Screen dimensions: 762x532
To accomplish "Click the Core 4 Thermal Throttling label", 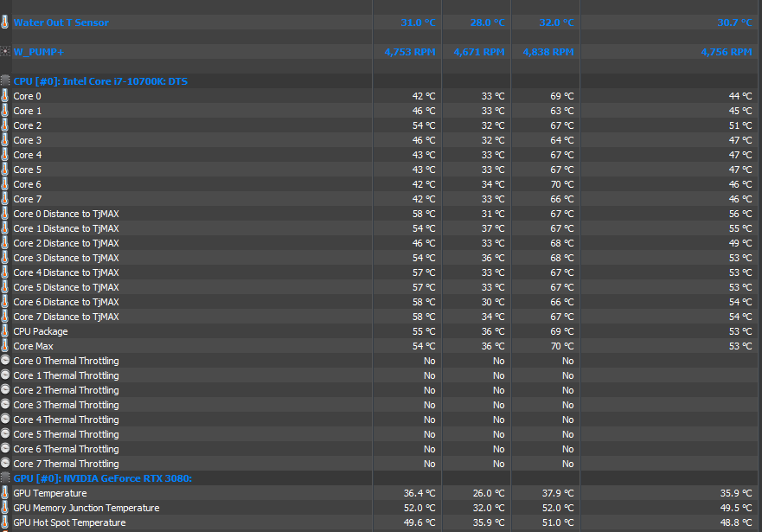I will (x=66, y=420).
